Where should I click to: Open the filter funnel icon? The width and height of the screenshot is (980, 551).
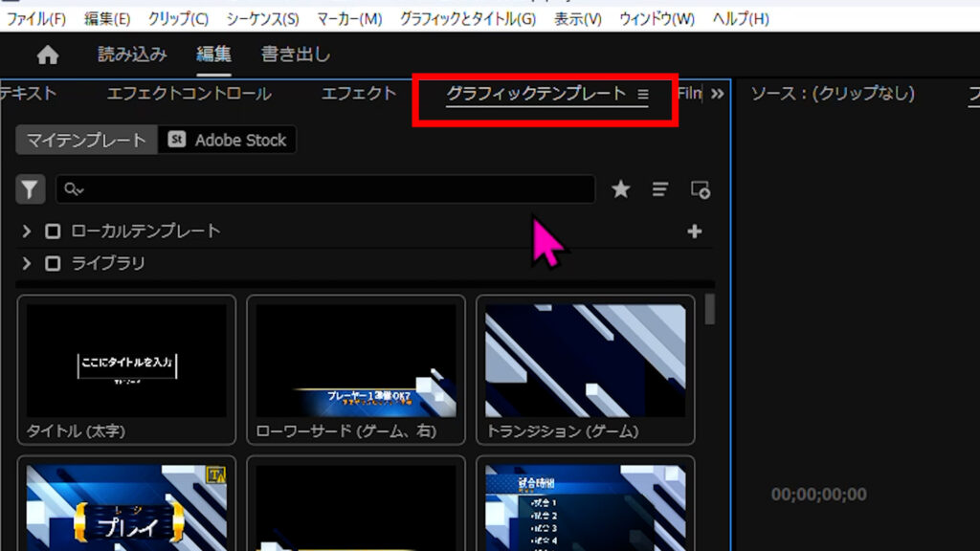pos(31,189)
